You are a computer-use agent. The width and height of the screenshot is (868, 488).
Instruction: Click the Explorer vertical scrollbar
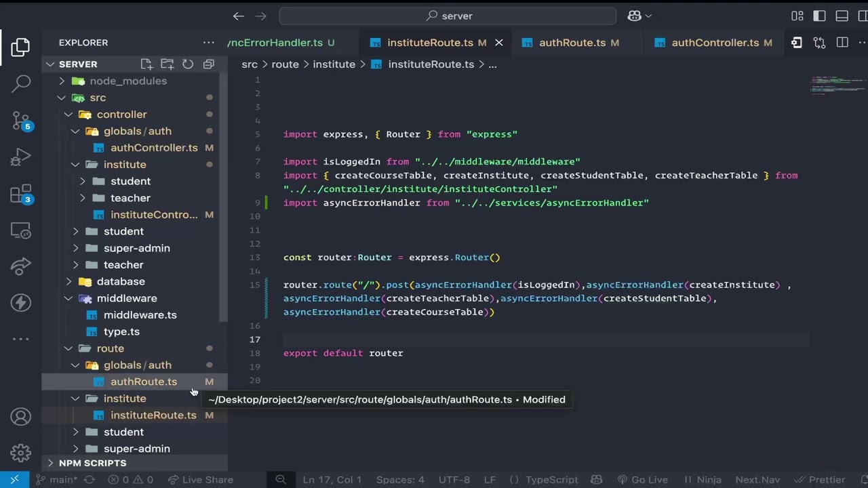224,197
